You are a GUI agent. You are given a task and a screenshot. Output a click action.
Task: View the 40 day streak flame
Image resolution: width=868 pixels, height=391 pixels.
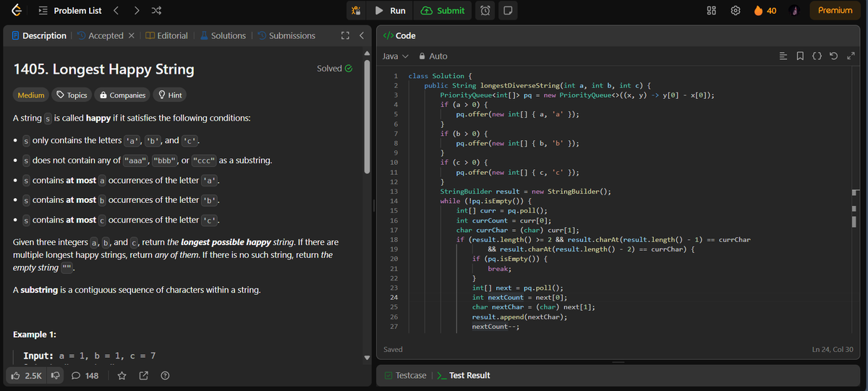[765, 10]
